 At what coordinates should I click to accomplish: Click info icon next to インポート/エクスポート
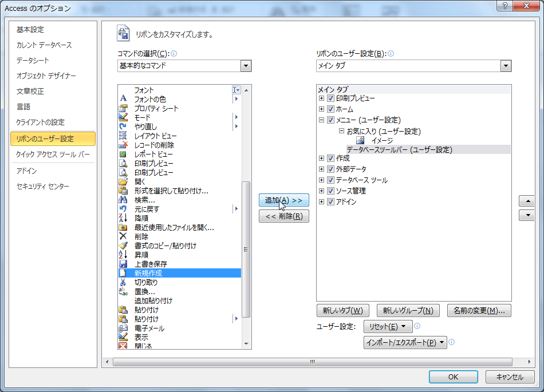click(x=452, y=342)
